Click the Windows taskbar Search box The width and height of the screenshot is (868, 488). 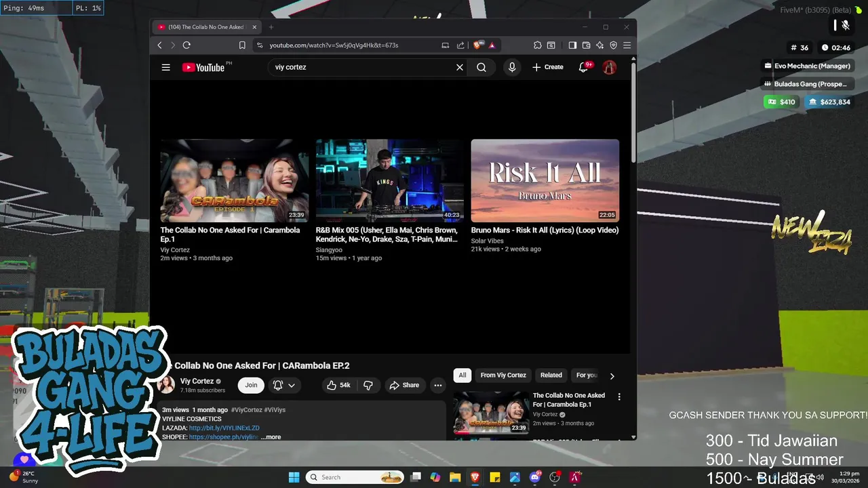coord(355,477)
